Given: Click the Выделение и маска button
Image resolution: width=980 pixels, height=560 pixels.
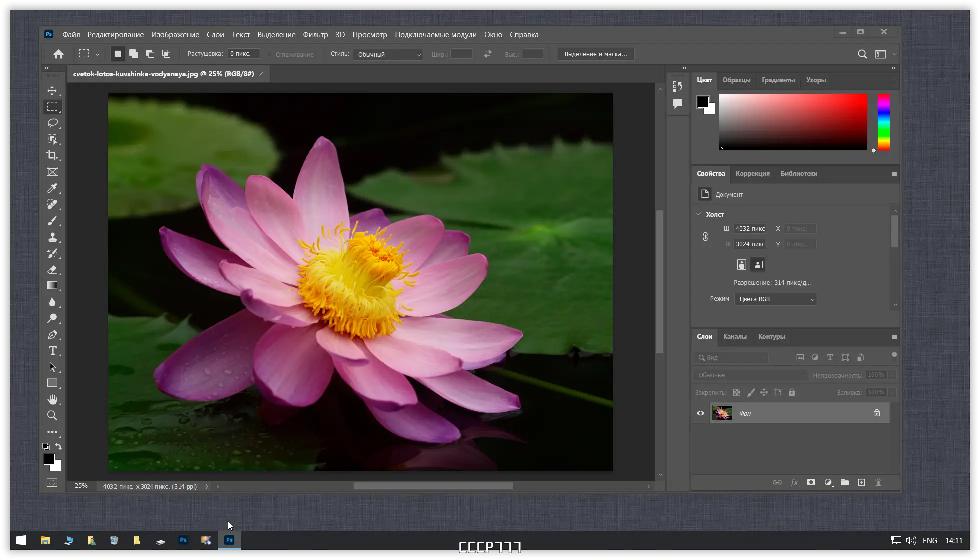Looking at the screenshot, I should coord(595,54).
